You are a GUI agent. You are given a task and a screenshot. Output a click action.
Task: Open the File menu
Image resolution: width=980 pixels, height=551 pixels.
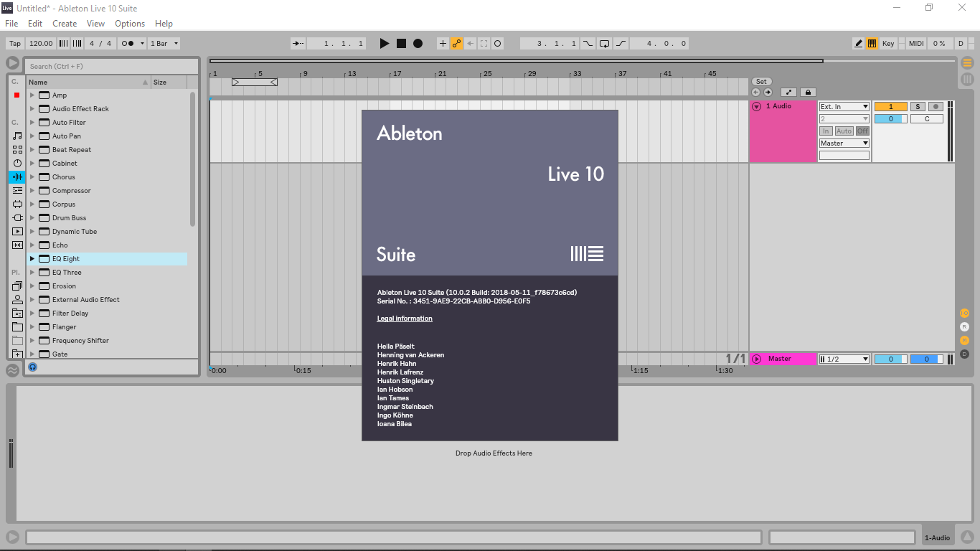click(x=11, y=24)
